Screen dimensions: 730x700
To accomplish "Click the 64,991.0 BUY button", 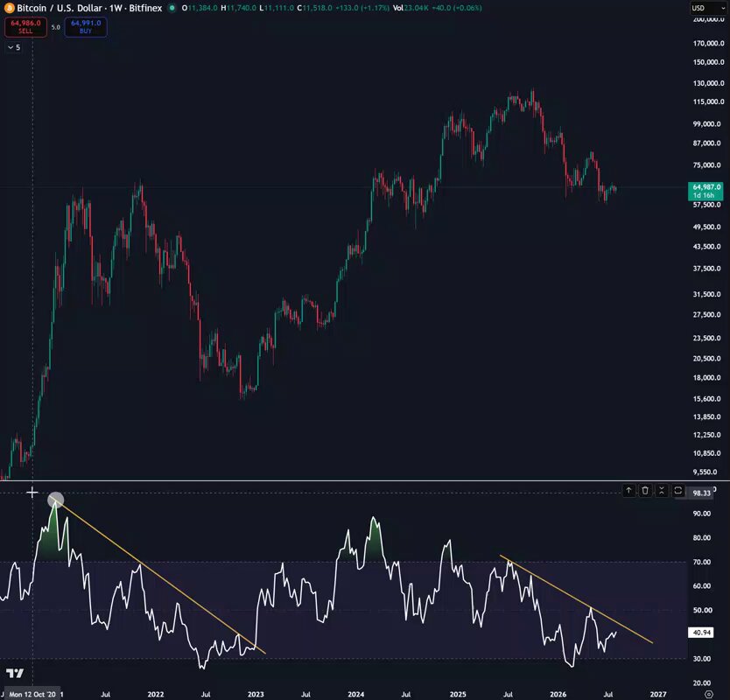I will click(86, 27).
